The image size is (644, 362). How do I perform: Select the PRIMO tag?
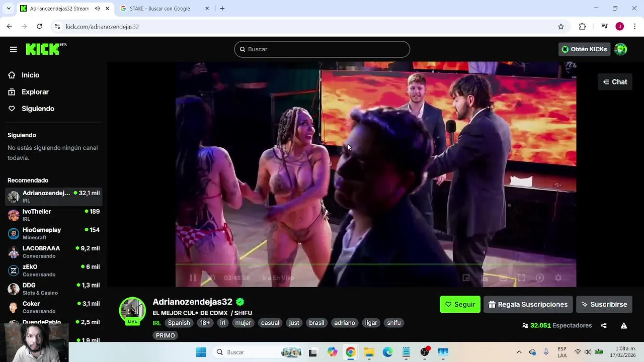click(166, 335)
